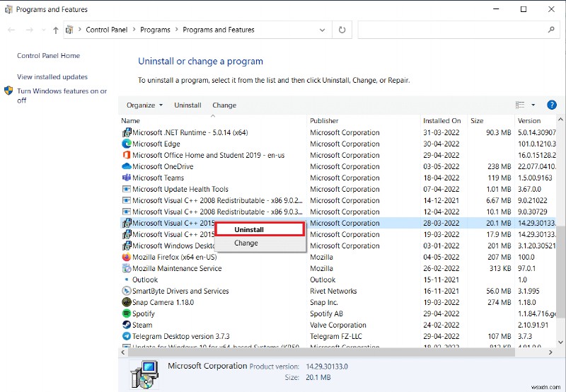Image resolution: width=566 pixels, height=392 pixels.
Task: Select Microsoft Visual C++ 2008 Redistributable 9.0.2 row
Action: click(x=337, y=200)
